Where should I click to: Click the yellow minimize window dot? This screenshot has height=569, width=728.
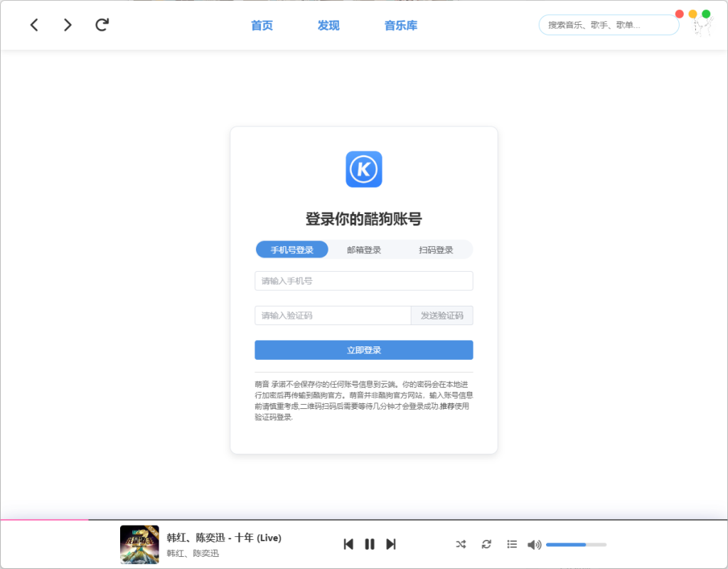pos(692,14)
